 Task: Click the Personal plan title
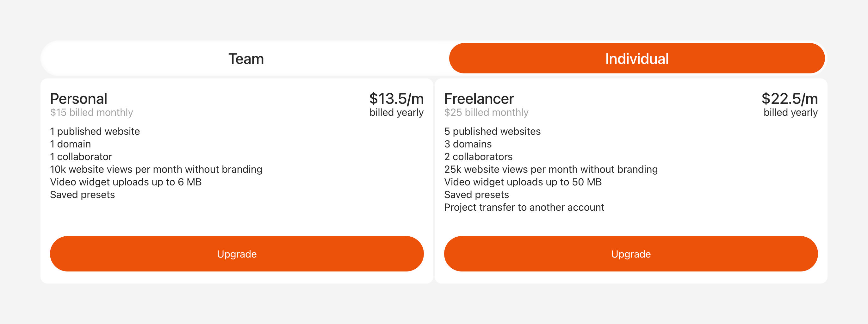(78, 99)
